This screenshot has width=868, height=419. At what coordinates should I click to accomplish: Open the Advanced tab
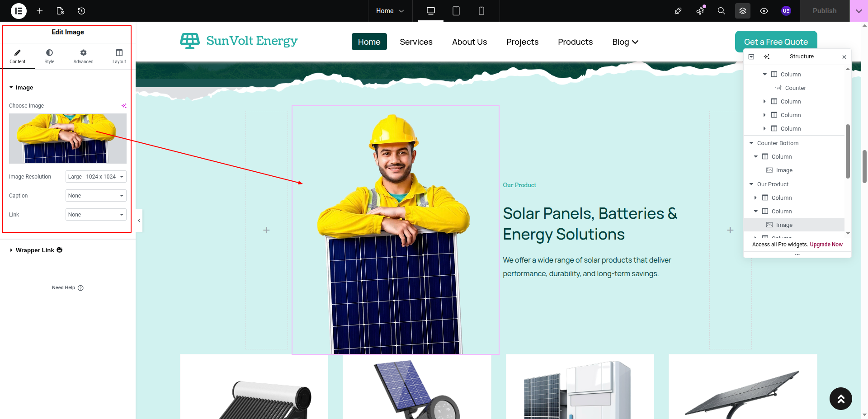[x=83, y=56]
